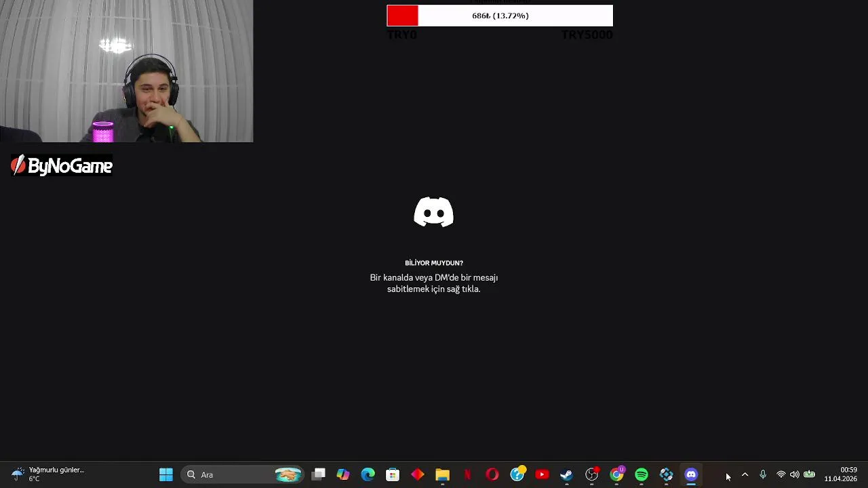The image size is (868, 488).
Task: Click the microphone icon in system tray
Action: 763,474
